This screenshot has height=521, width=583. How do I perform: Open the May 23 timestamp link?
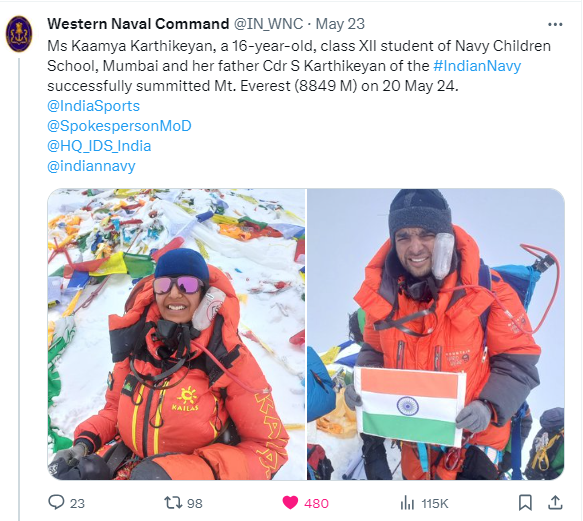click(x=340, y=24)
